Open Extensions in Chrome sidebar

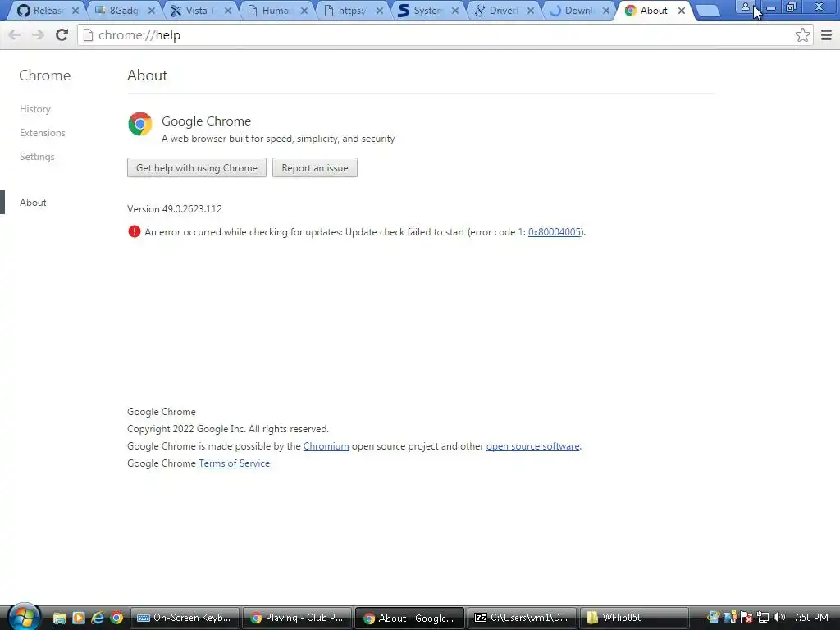pos(43,132)
